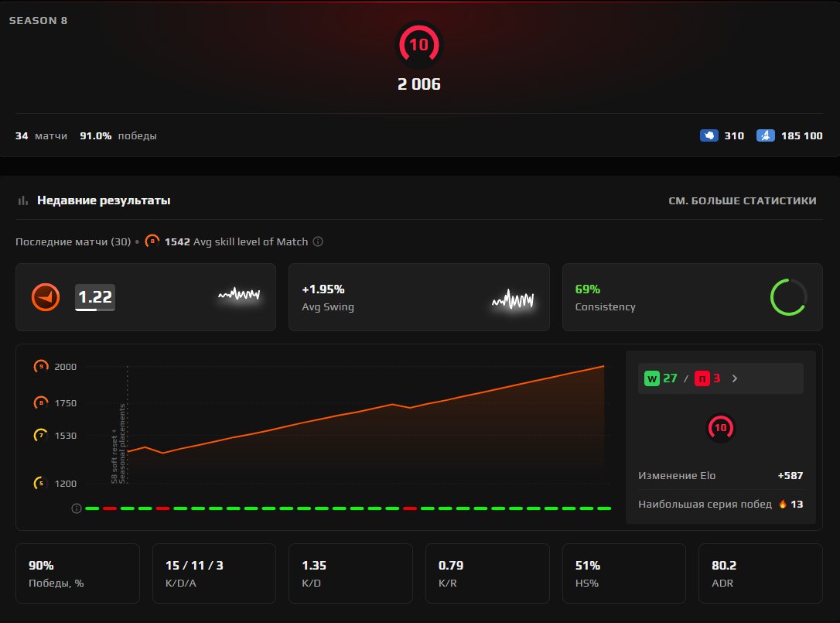Click the level 7 icon at 1530 Elo
This screenshot has height=623, width=840.
point(41,436)
